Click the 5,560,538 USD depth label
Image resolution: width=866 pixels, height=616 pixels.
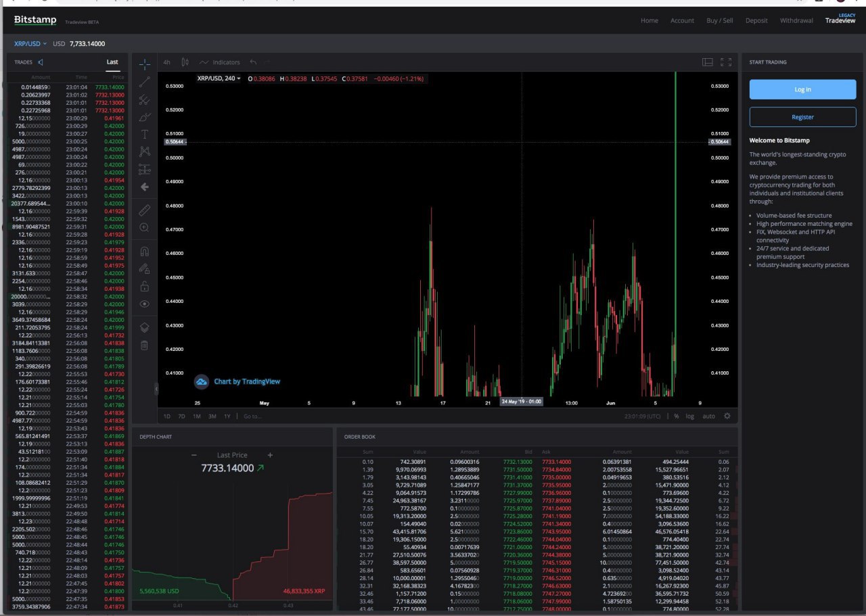click(159, 591)
